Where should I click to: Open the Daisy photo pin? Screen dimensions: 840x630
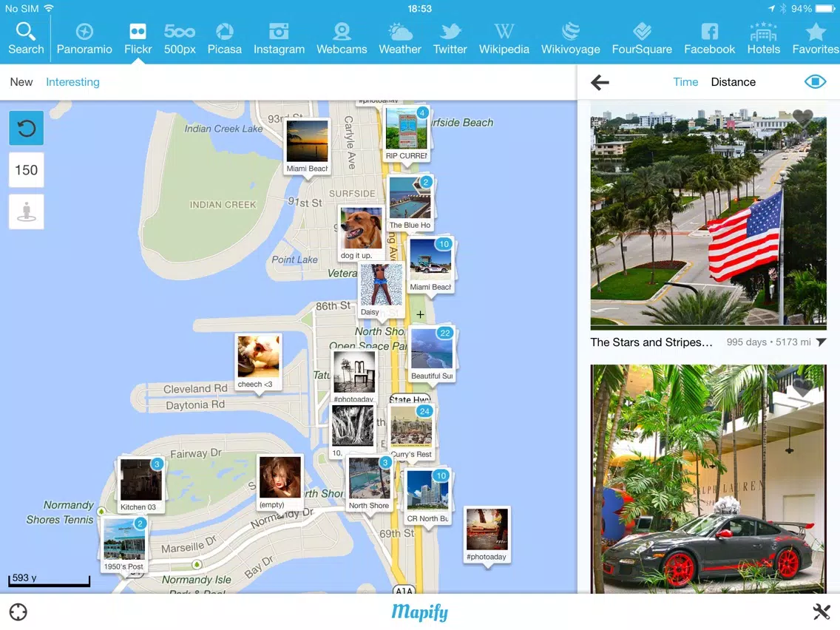click(381, 291)
